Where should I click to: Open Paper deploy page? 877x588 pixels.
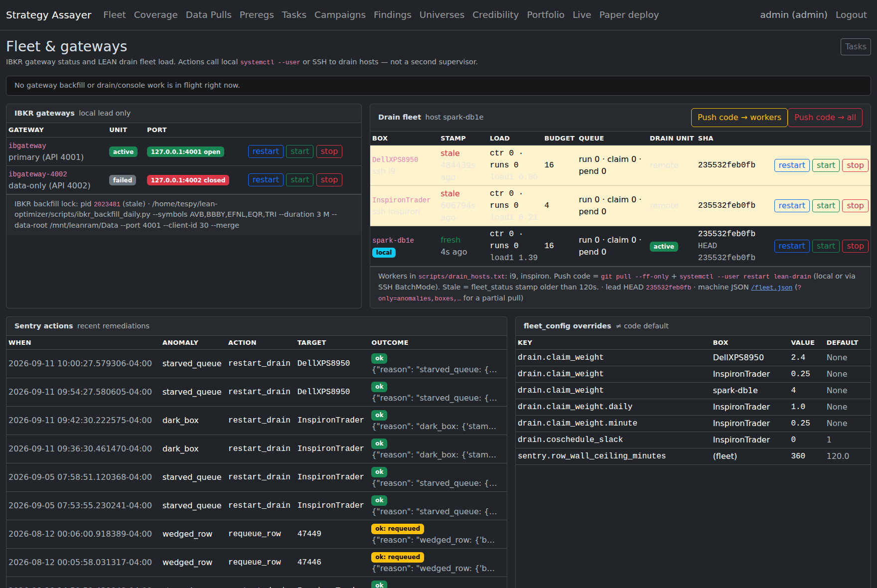tap(629, 15)
